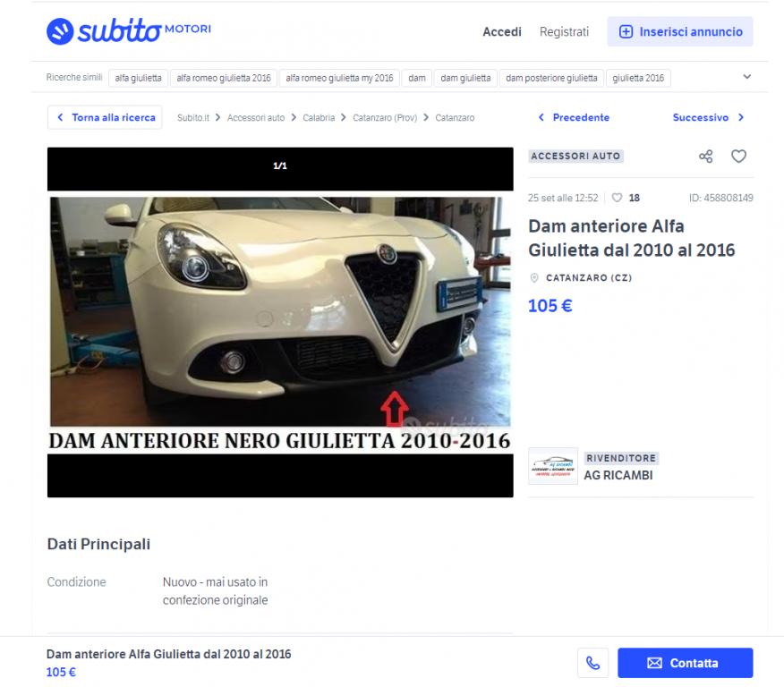Open the 'giulietta 2016' search chip
This screenshot has width=784, height=687.
coord(638,78)
